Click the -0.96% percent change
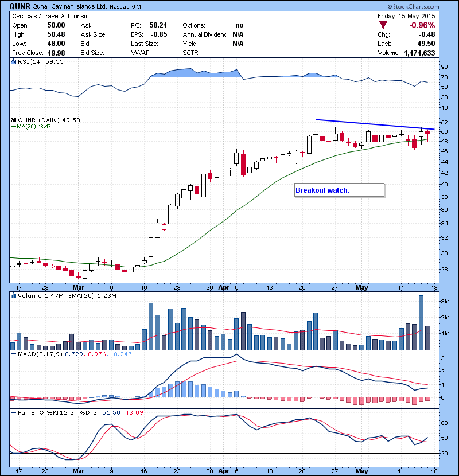Image resolution: width=459 pixels, height=476 pixels. tap(422, 25)
